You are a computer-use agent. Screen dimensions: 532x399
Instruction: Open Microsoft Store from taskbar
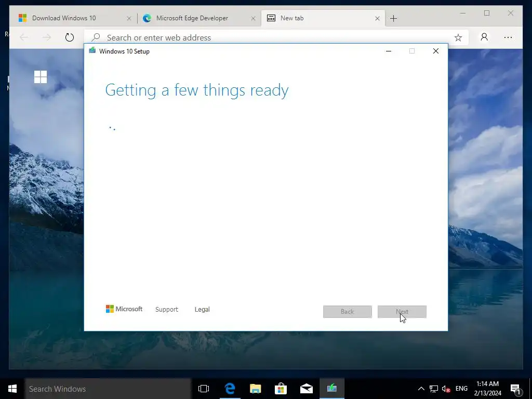281,389
